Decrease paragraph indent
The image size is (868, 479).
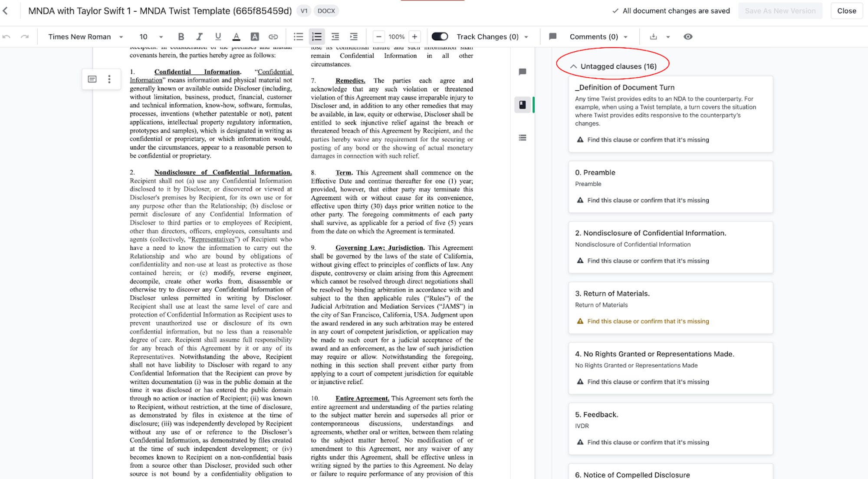pos(335,37)
